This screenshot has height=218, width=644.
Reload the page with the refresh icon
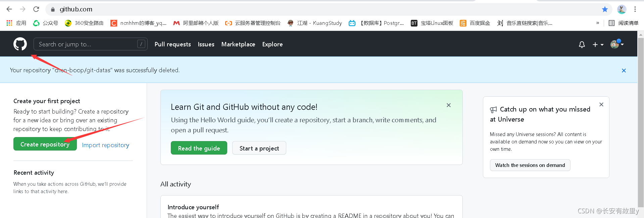[36, 9]
